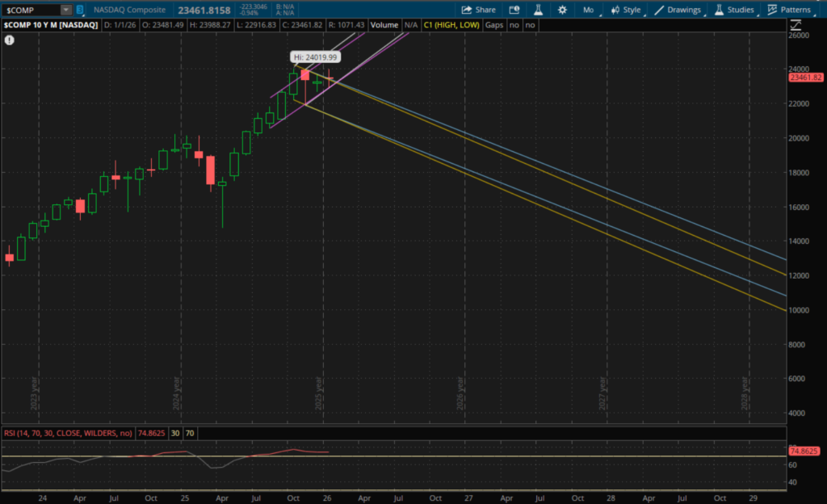
Task: Click the $COMP symbol input field
Action: tap(31, 10)
